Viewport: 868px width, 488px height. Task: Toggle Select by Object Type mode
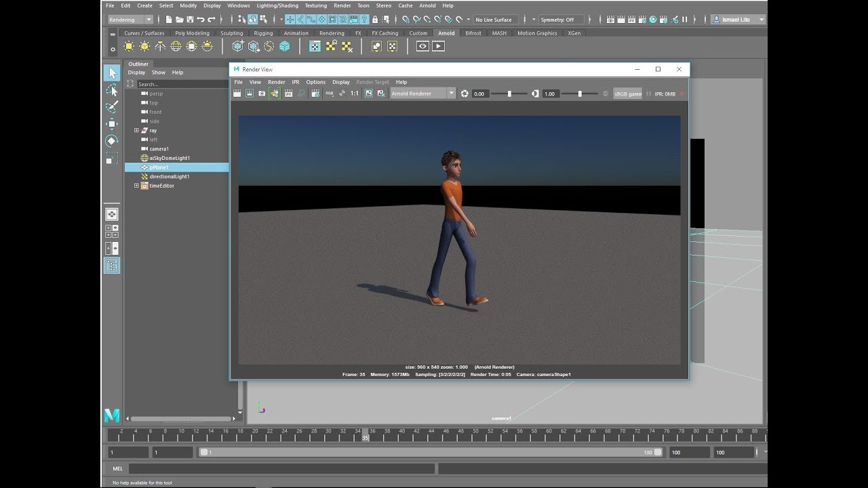point(253,20)
